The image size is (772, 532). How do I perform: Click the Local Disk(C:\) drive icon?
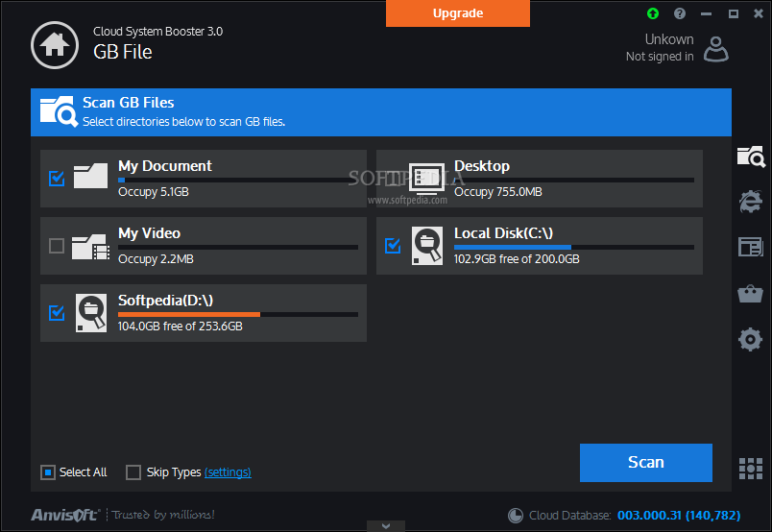tap(427, 246)
